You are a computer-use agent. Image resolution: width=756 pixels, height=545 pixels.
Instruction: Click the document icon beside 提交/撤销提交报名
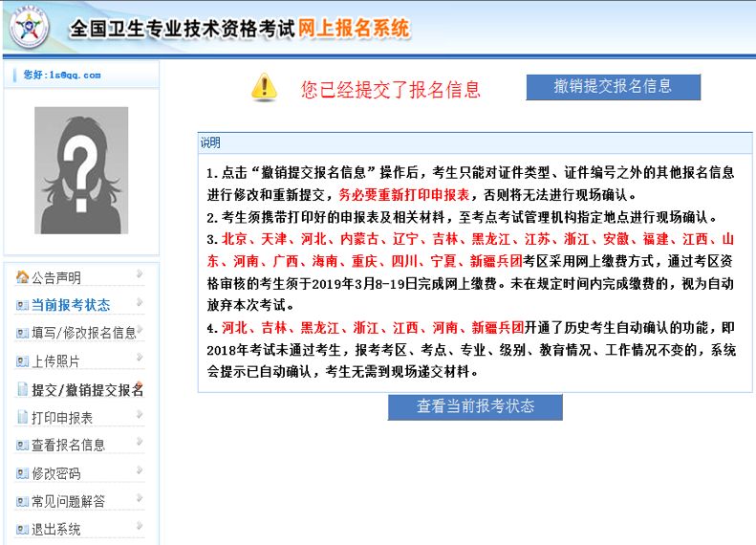click(22, 389)
